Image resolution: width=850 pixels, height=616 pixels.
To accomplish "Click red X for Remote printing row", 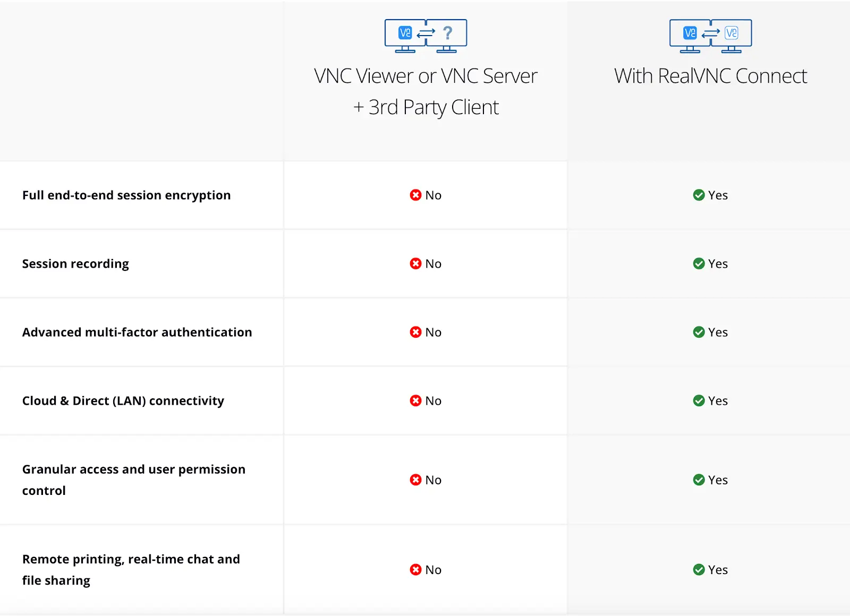I will [x=415, y=570].
